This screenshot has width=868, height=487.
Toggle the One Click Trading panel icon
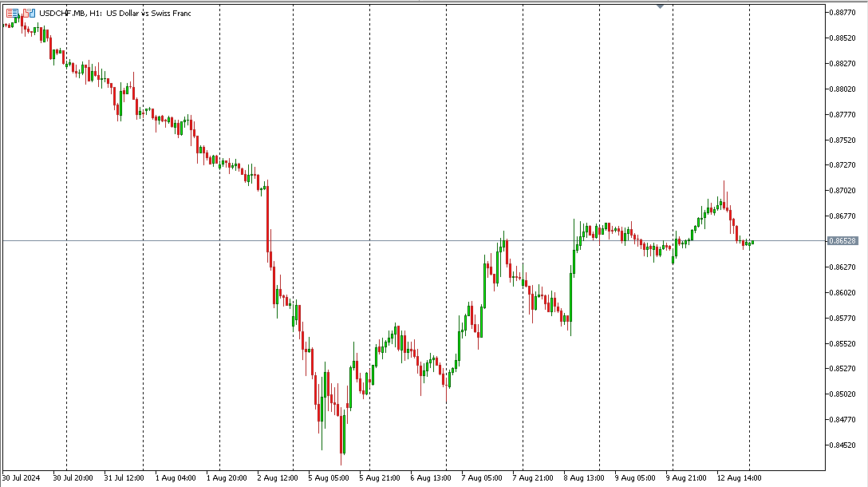pos(30,13)
